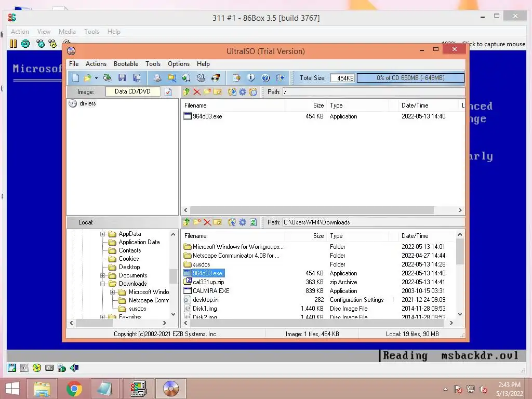Screen dimensions: 532x399
Task: Click the Information bubble icon
Action: pyautogui.click(x=251, y=78)
